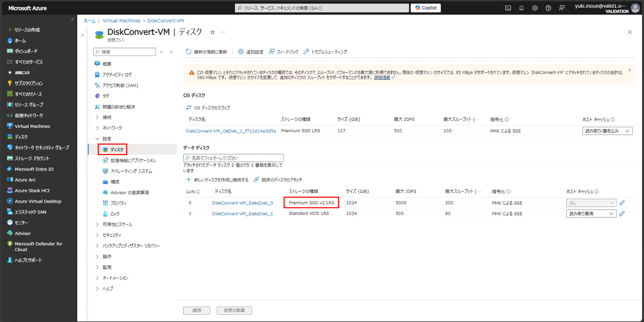Collapse the left portal sidebar
Image resolution: width=644 pixels, height=322 pixels.
point(72,19)
